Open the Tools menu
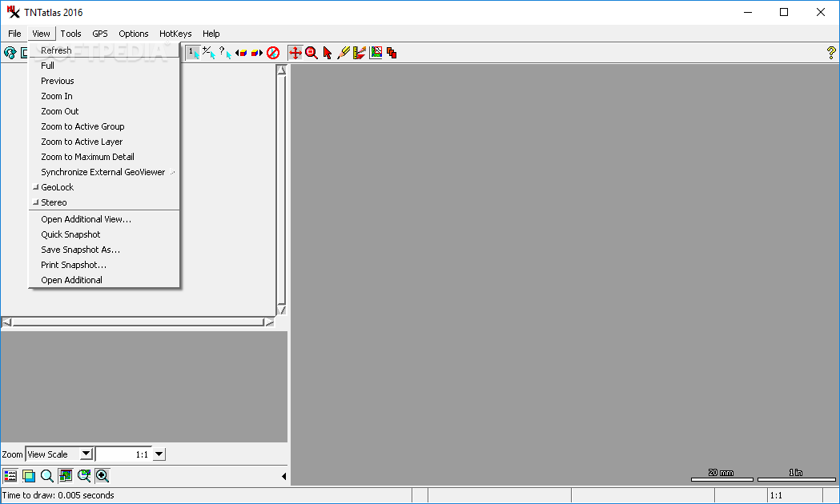The image size is (840, 504). pos(70,34)
